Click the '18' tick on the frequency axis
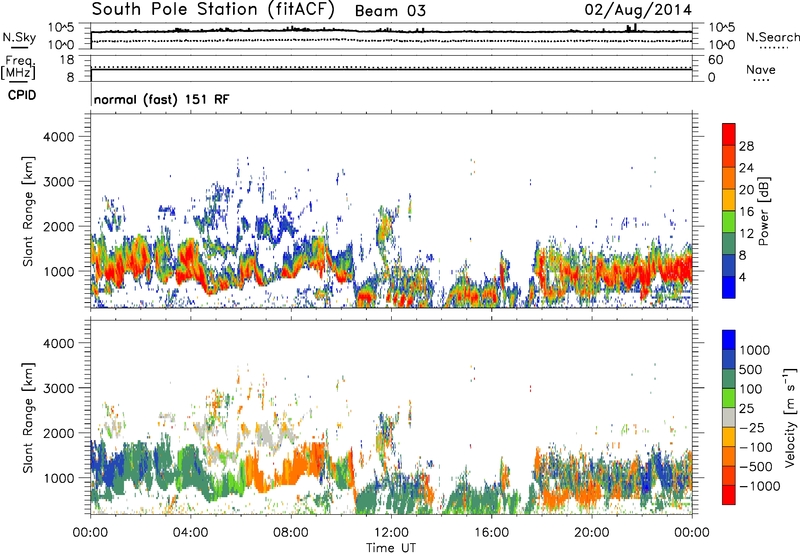The height and width of the screenshot is (554, 800). (67, 60)
